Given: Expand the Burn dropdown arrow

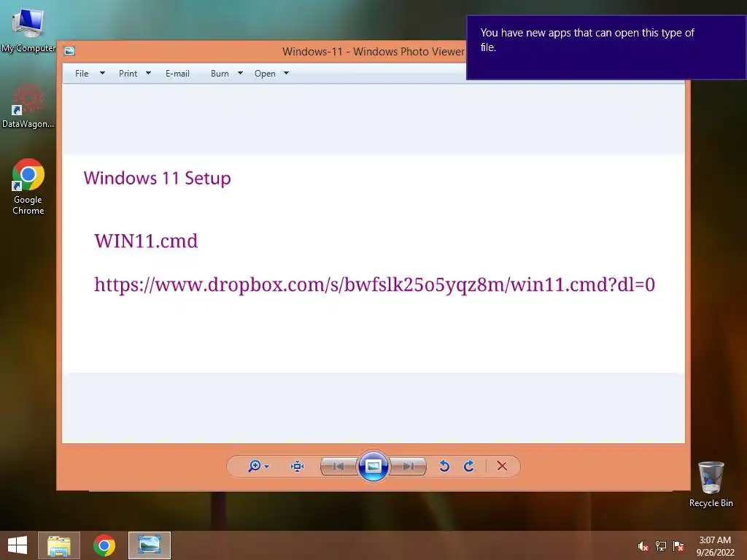Looking at the screenshot, I should click(x=240, y=74).
